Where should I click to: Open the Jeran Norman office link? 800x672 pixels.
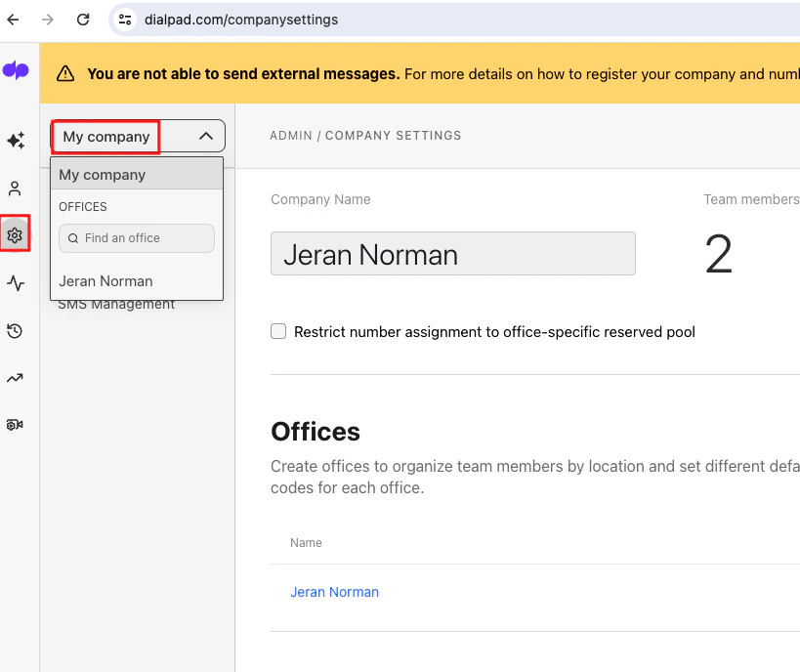(x=335, y=592)
